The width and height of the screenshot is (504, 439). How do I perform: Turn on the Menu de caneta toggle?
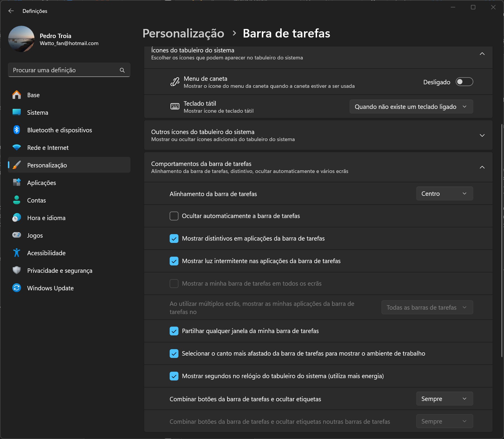click(464, 82)
